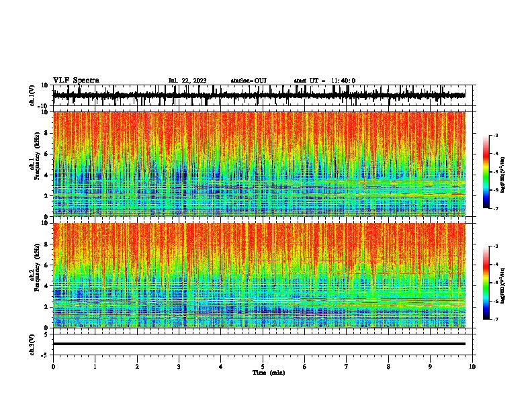Click the time axis tick label 4
This screenshot has width=532, height=411.
(x=221, y=367)
